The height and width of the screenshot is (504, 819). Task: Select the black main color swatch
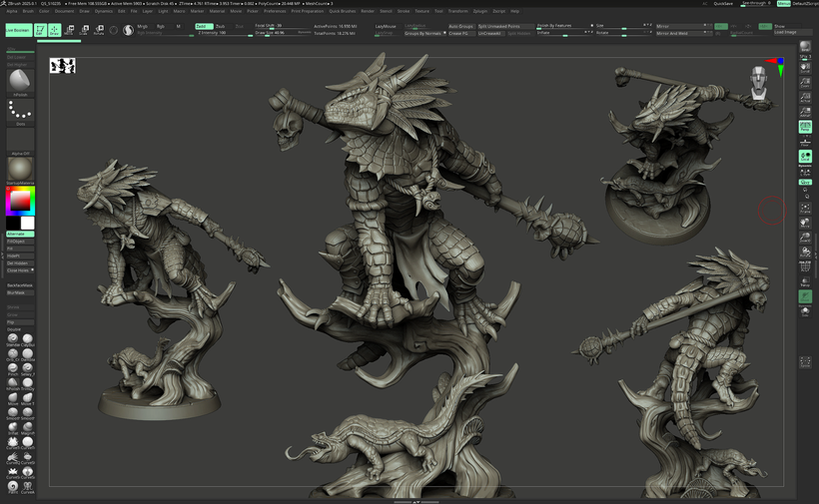13,224
